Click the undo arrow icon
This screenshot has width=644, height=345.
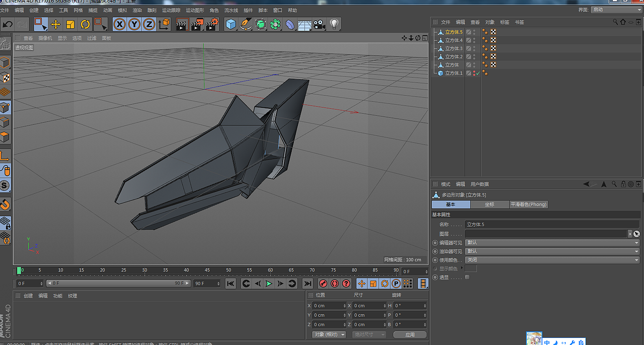pos(7,24)
